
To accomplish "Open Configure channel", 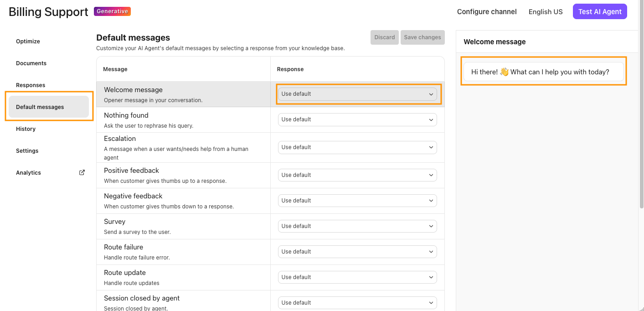I will [487, 12].
